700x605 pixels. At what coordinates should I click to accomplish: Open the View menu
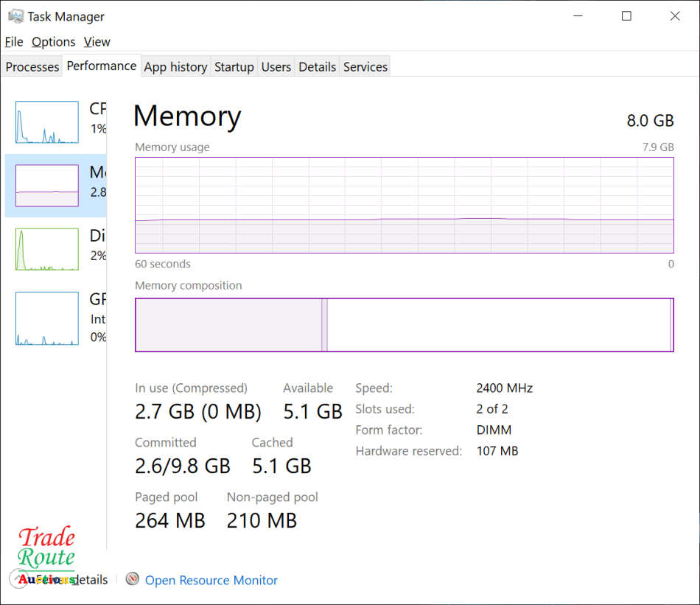tap(97, 42)
